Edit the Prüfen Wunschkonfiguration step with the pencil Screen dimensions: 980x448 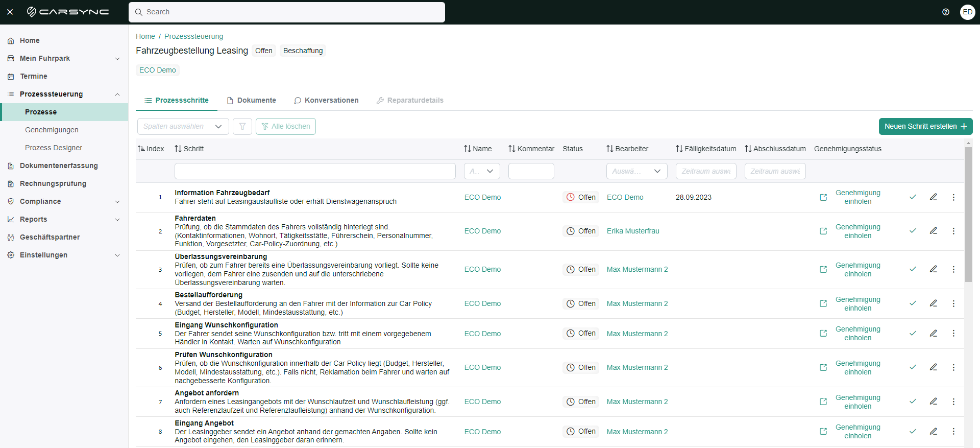tap(933, 367)
